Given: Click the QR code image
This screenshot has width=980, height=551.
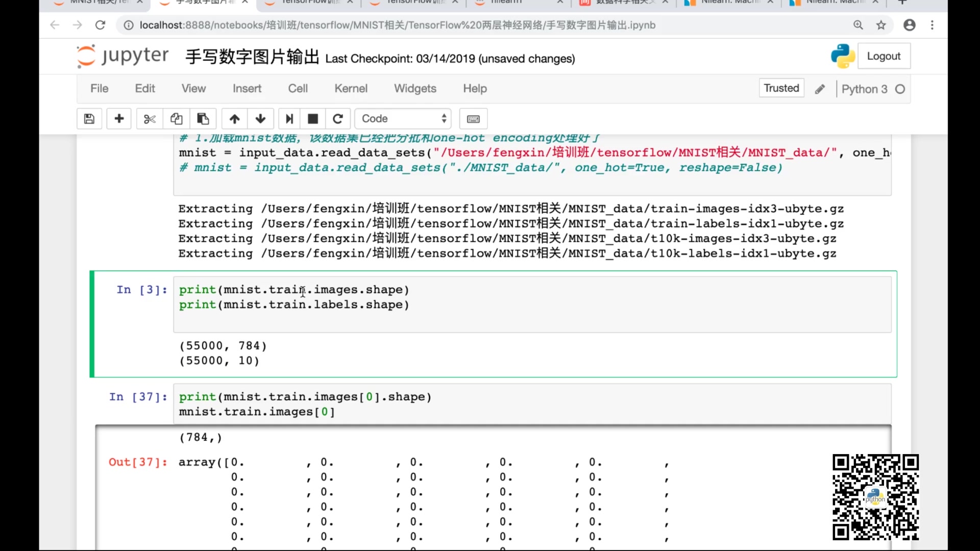Looking at the screenshot, I should [875, 497].
